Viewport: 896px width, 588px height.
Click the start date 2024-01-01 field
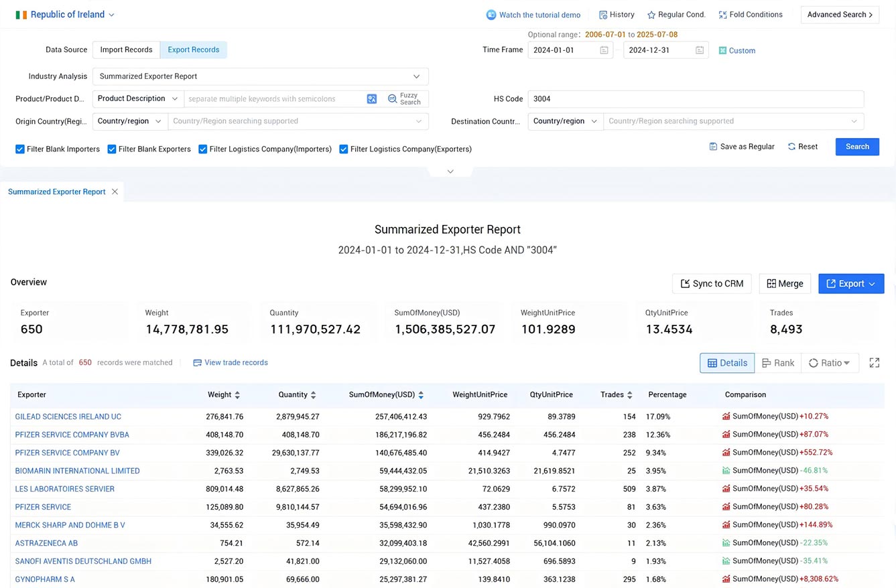click(570, 50)
